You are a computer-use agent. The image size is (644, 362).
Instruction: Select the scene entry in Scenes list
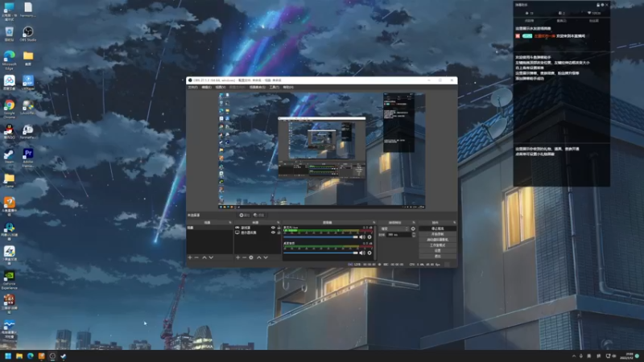click(209, 228)
